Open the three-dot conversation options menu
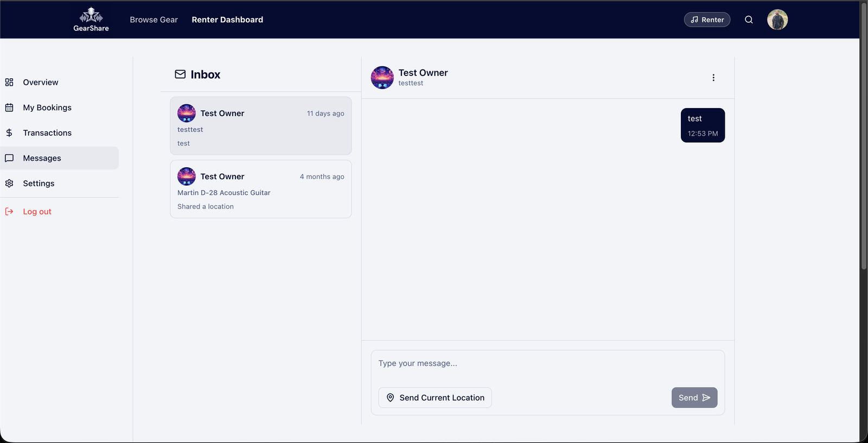 713,78
